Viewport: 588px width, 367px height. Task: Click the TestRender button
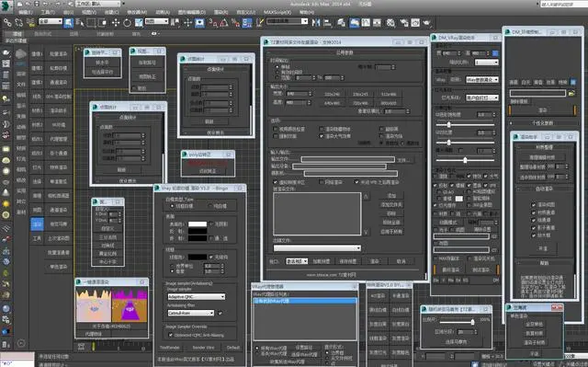point(170,348)
